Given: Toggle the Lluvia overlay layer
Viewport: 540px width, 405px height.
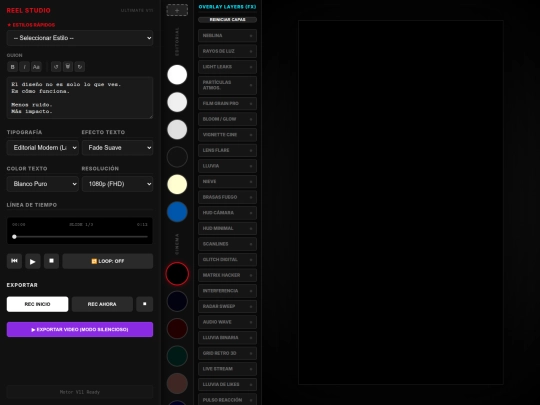Looking at the screenshot, I should pyautogui.click(x=227, y=166).
